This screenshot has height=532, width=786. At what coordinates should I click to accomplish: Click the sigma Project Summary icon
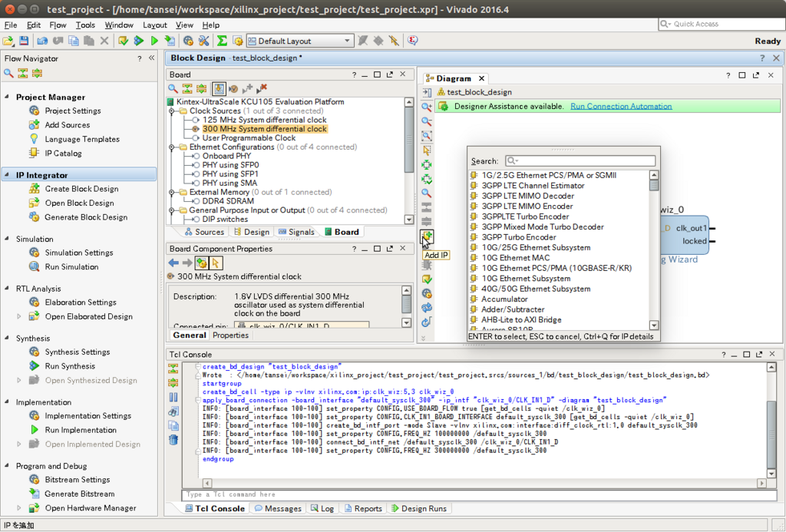pyautogui.click(x=222, y=41)
